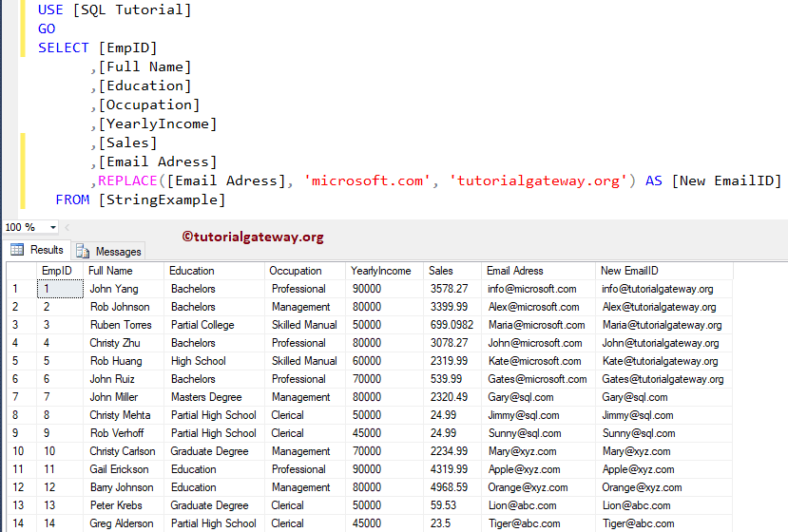Click the row header number 14
Viewport: 788px width, 532px height.
click(21, 523)
